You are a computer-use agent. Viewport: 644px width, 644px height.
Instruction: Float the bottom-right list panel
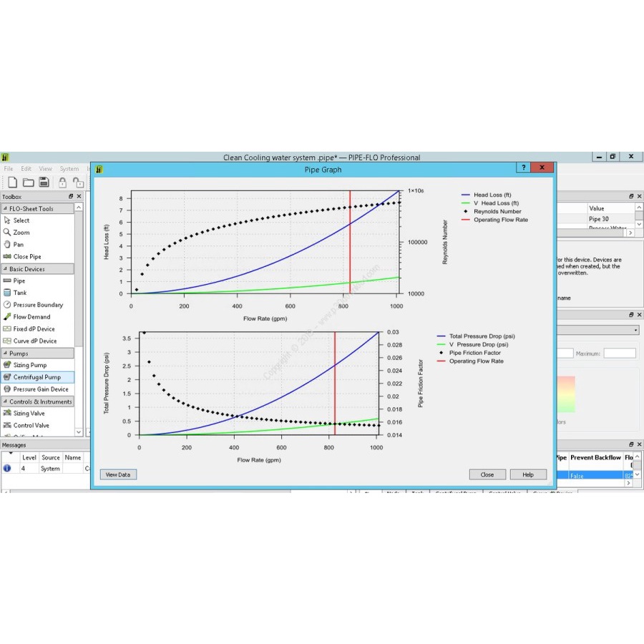(631, 444)
